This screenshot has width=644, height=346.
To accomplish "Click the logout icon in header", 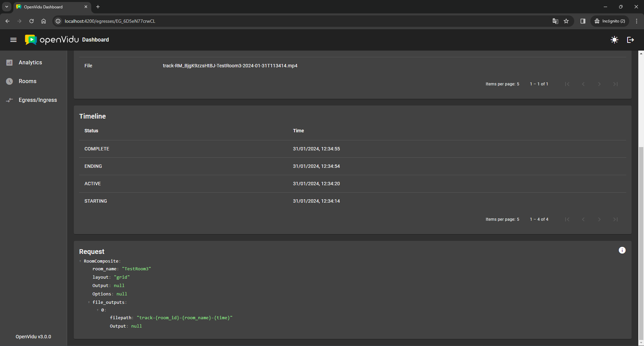I will tap(630, 40).
